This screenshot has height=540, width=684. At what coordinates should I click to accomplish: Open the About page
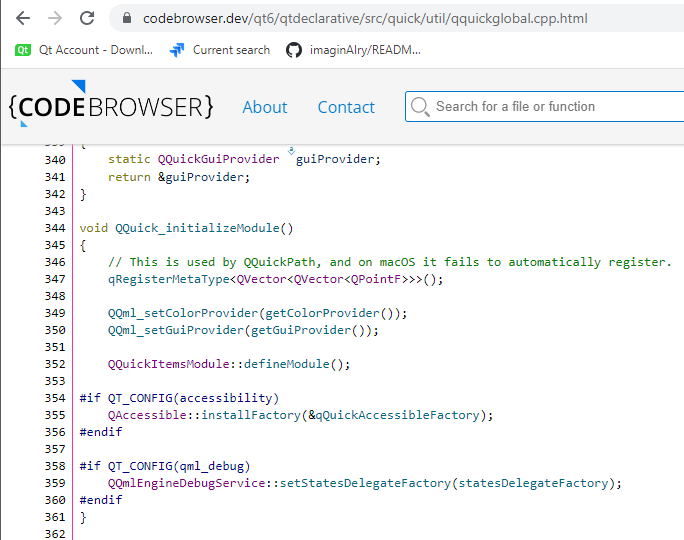tap(264, 107)
